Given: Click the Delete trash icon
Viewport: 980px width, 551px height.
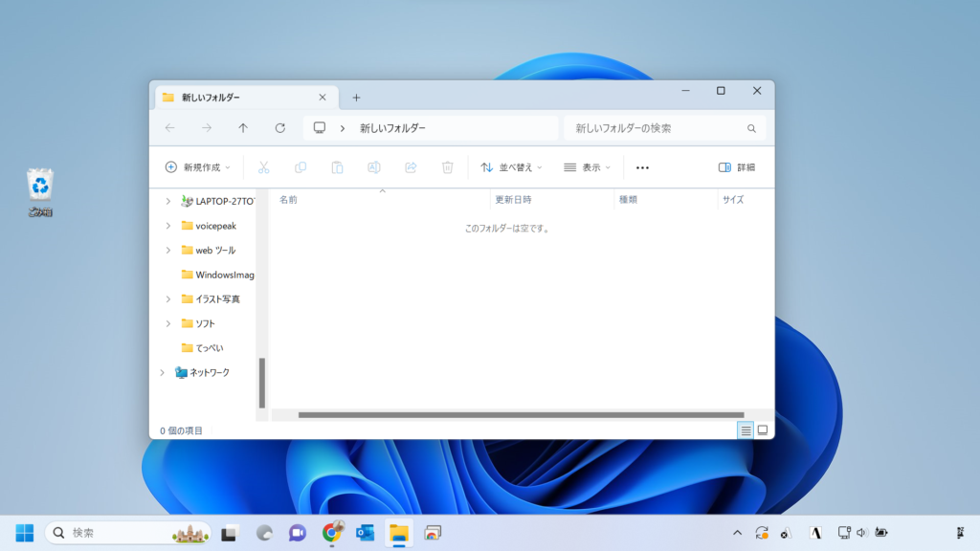Looking at the screenshot, I should pyautogui.click(x=448, y=167).
